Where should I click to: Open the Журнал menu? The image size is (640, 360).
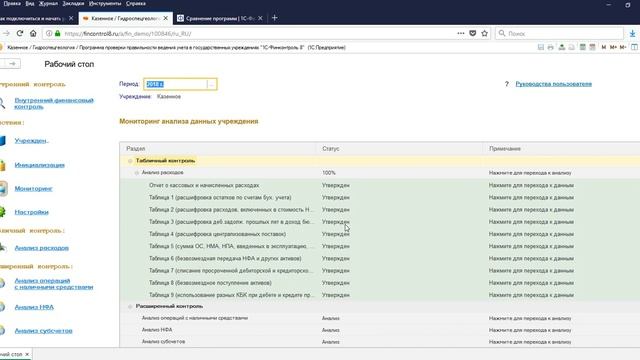point(48,3)
